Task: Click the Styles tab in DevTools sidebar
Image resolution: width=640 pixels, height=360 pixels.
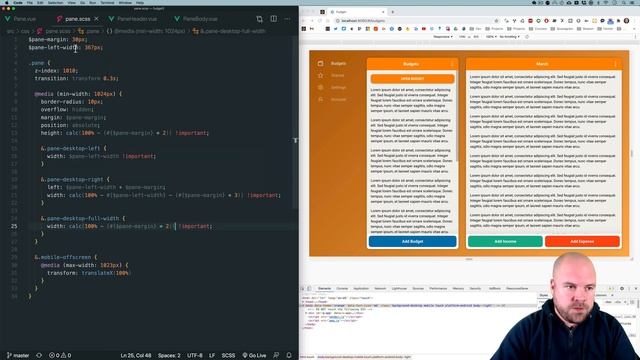Action: (544, 295)
